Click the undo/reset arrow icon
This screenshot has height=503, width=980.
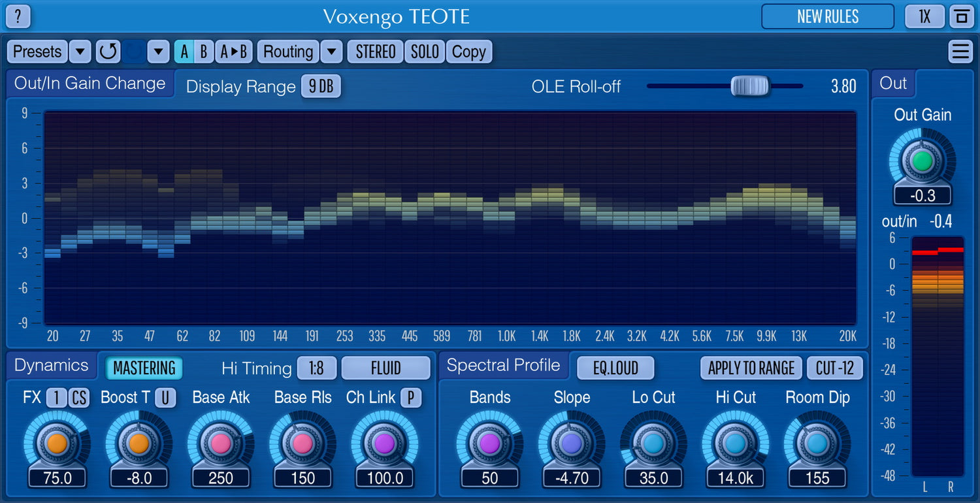pos(108,52)
